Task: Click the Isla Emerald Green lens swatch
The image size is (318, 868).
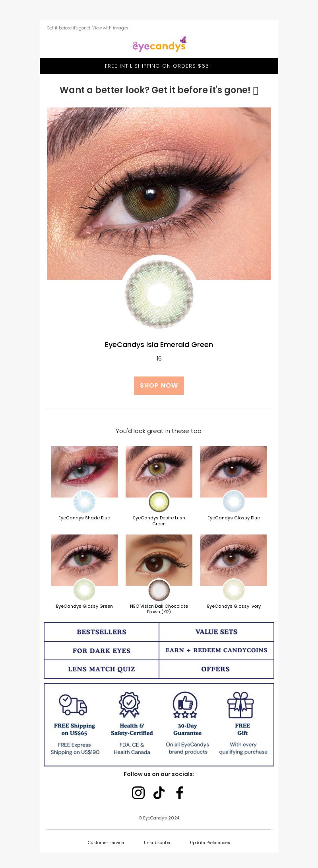Action: [159, 294]
